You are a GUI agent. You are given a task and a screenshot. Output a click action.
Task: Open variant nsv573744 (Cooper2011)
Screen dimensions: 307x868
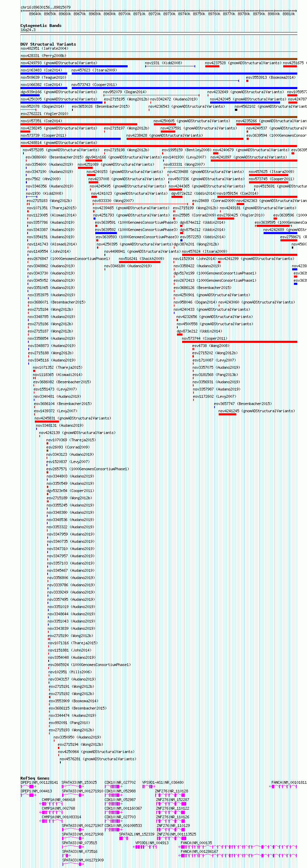pyautogui.click(x=205, y=338)
